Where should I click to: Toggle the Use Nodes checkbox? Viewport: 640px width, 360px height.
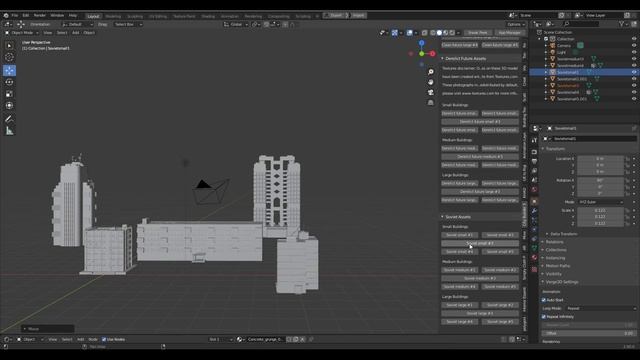click(x=104, y=340)
